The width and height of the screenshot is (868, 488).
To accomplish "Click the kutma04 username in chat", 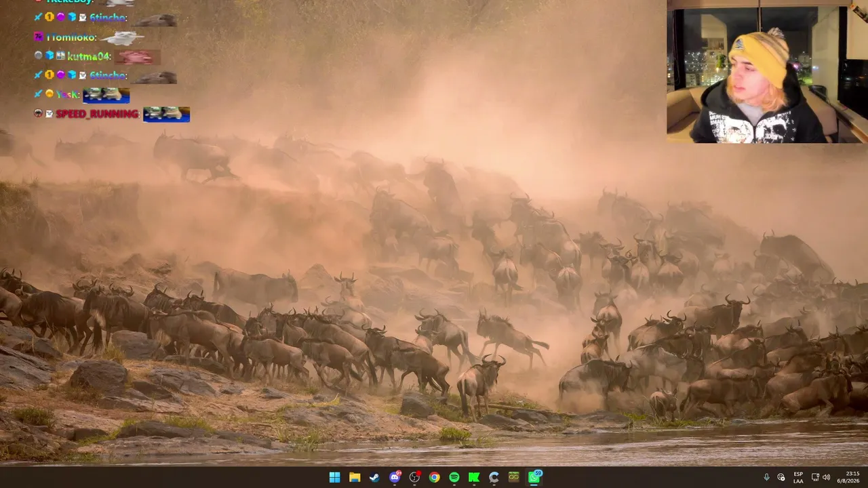I will pos(89,56).
